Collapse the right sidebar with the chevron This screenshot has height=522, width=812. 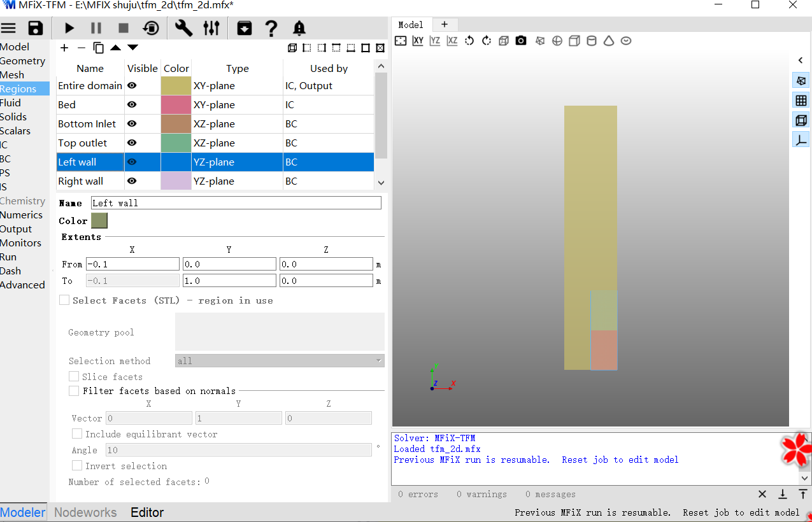[x=801, y=60]
